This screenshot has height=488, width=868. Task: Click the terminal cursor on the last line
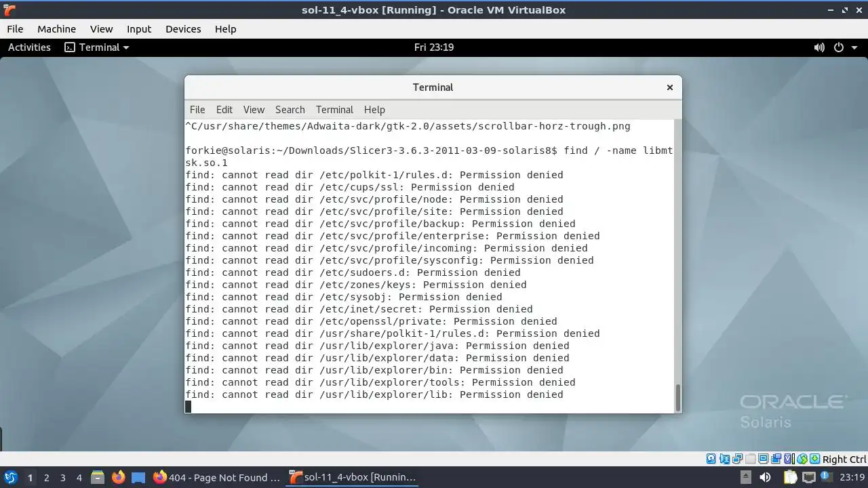point(189,407)
